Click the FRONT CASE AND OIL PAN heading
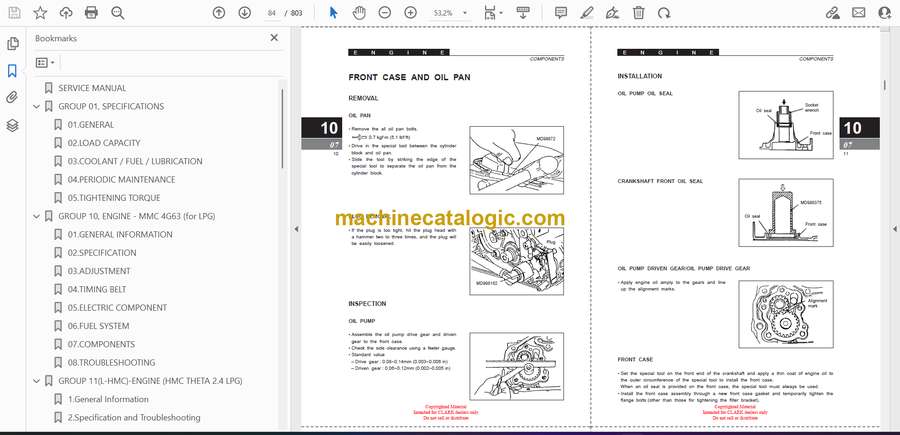The width and height of the screenshot is (900, 435). point(409,77)
